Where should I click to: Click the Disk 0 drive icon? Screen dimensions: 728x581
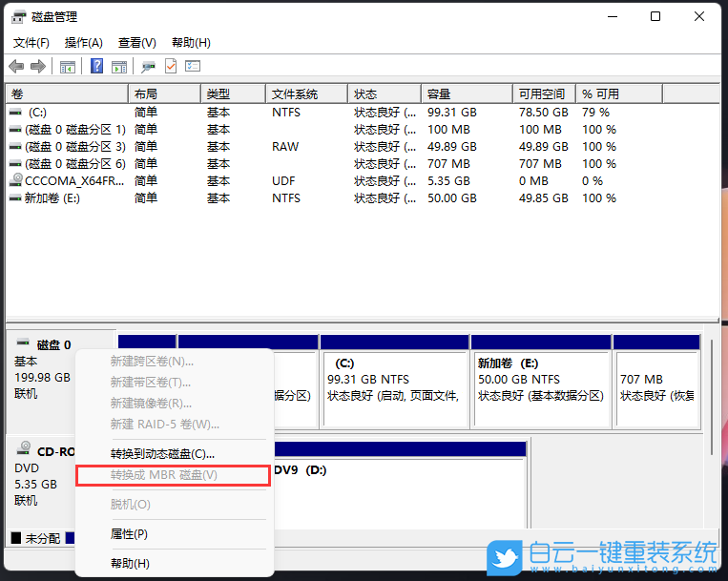[23, 342]
